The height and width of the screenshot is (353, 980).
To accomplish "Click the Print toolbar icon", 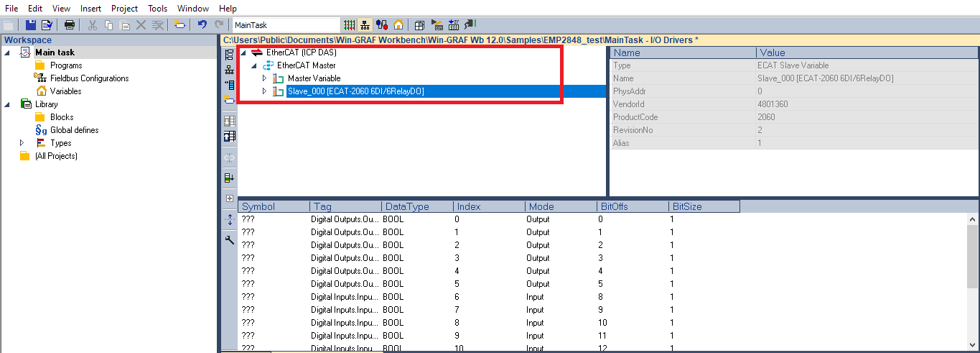I will point(70,25).
